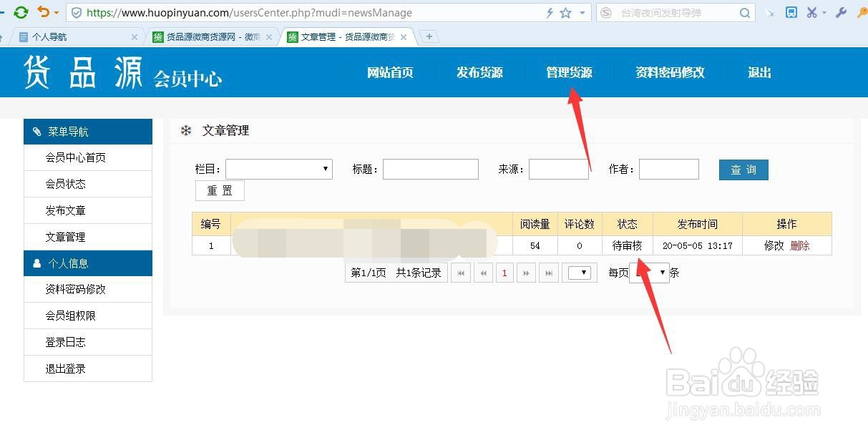
Task: Click page 1 in pagination bar
Action: 505,273
